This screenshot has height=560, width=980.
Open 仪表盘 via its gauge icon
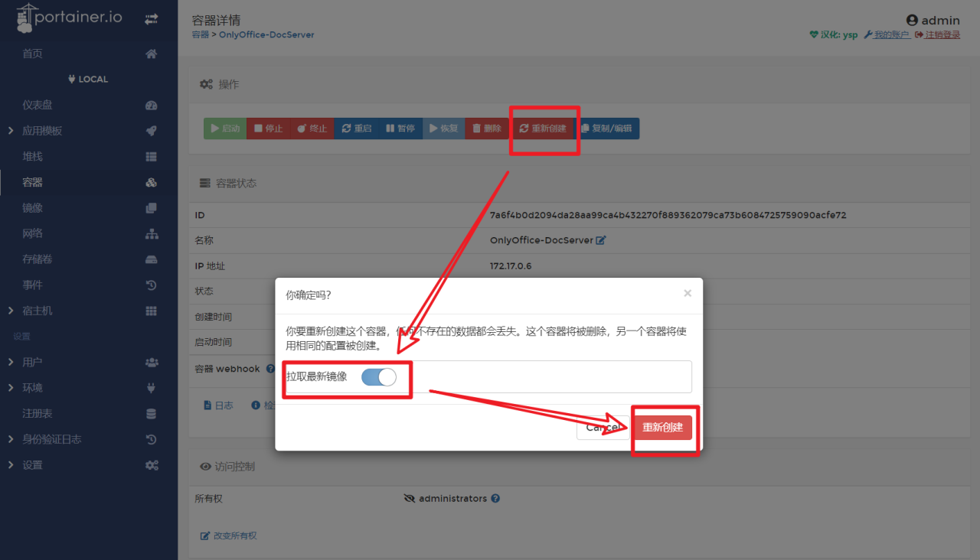click(x=152, y=105)
